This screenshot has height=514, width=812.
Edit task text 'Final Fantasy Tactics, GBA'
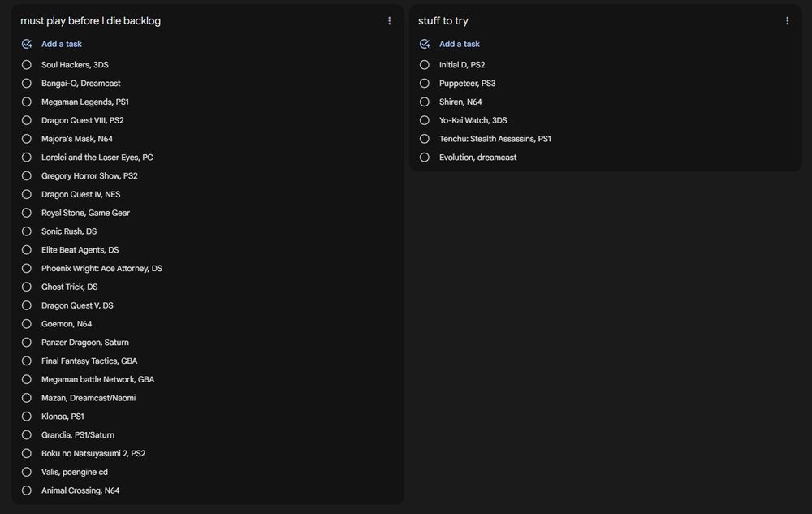pyautogui.click(x=89, y=361)
